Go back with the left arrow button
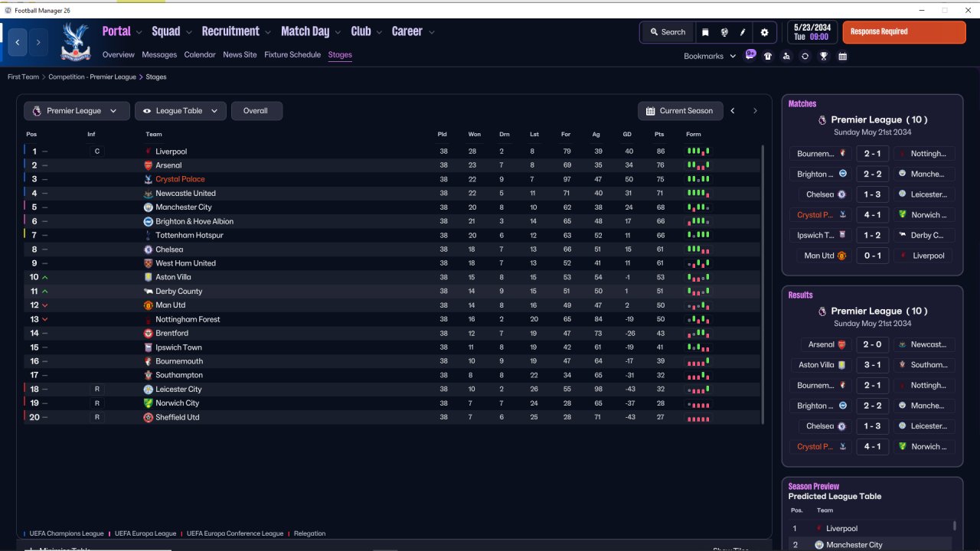Viewport: 980px width, 551px height. click(x=18, y=42)
